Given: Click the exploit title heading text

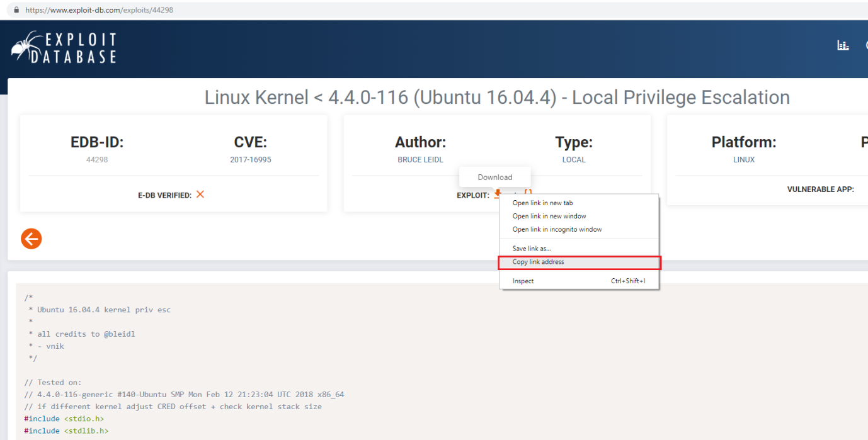Looking at the screenshot, I should click(x=497, y=98).
